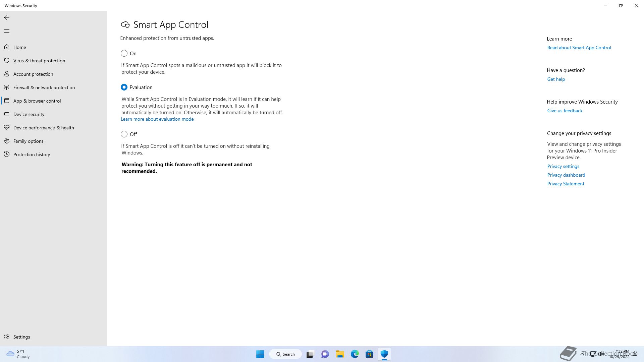
Task: Click the Device security laptop icon
Action: [7, 114]
